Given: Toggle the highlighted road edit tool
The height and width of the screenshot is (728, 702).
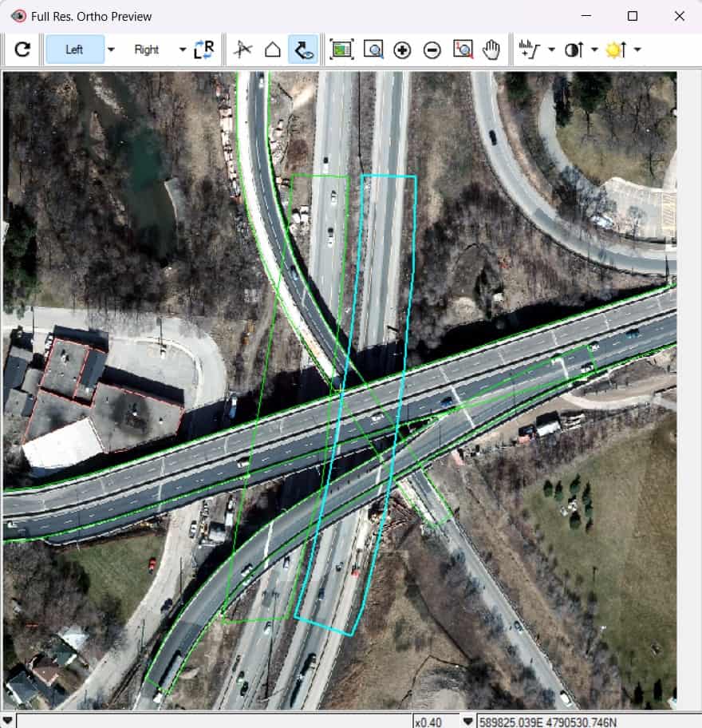Looking at the screenshot, I should [303, 49].
